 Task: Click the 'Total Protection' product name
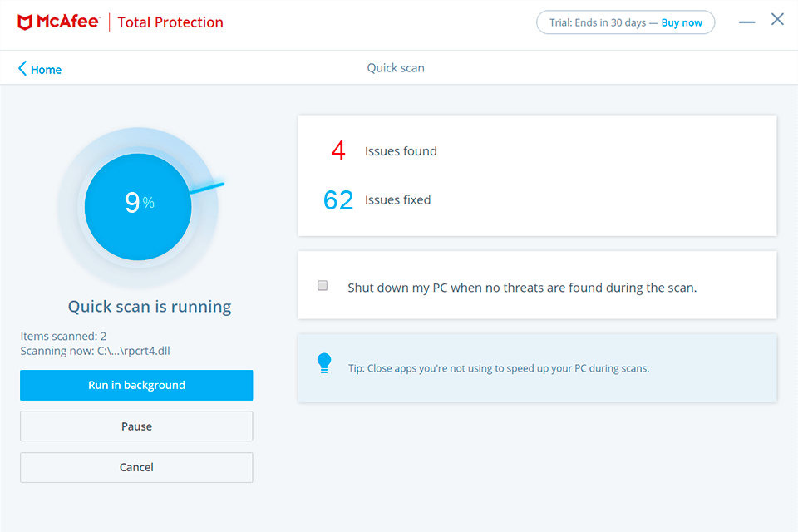170,22
